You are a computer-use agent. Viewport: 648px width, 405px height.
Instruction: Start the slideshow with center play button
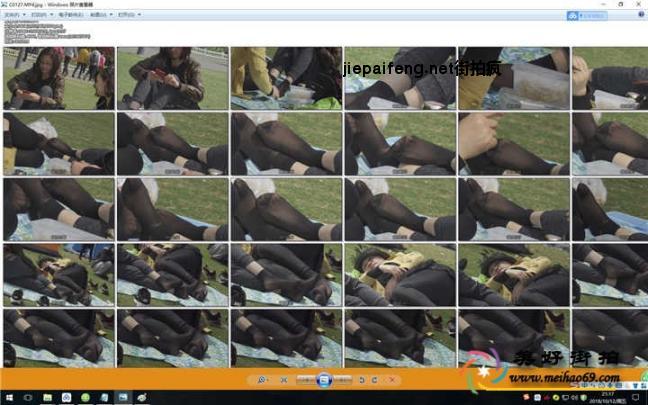point(324,380)
